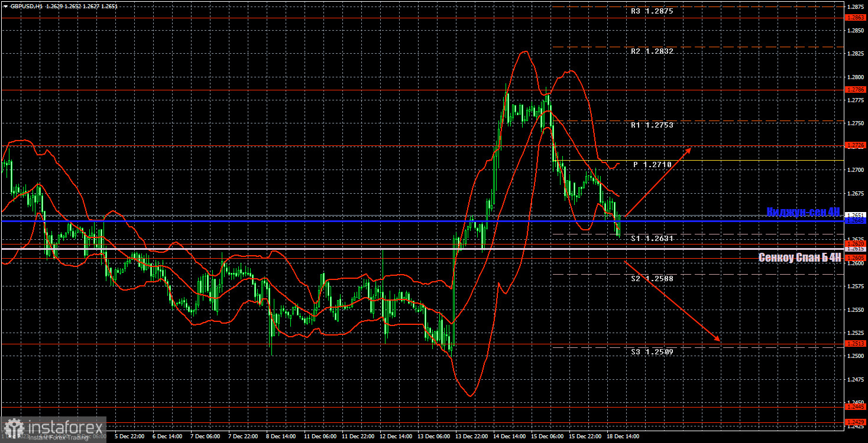Click the 13 Dec 22:00 time label

pyautogui.click(x=471, y=437)
